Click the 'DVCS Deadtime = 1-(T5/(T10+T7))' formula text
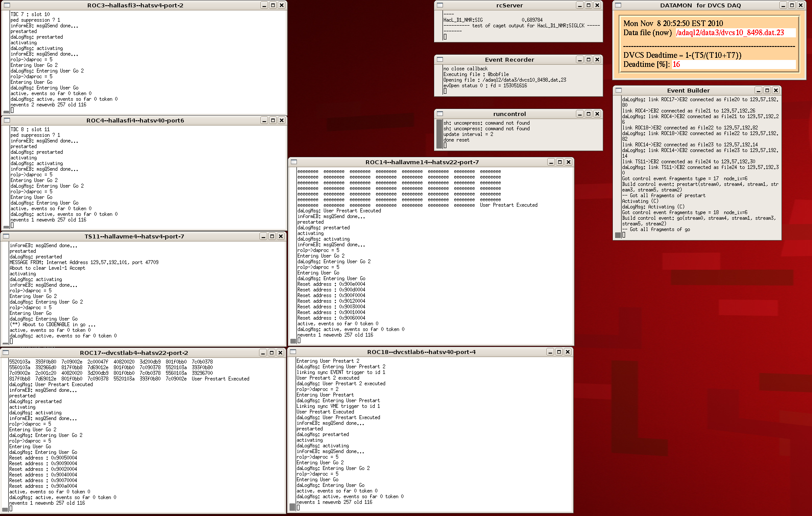 pos(682,55)
